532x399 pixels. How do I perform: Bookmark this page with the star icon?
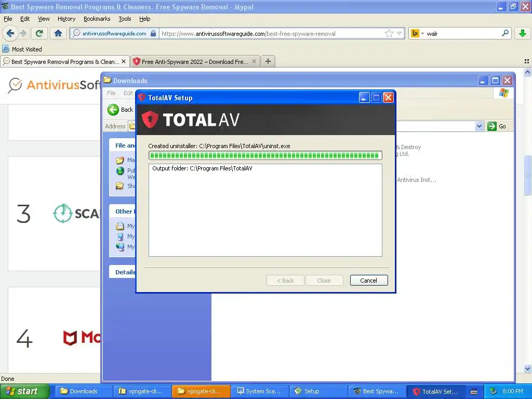tap(389, 33)
